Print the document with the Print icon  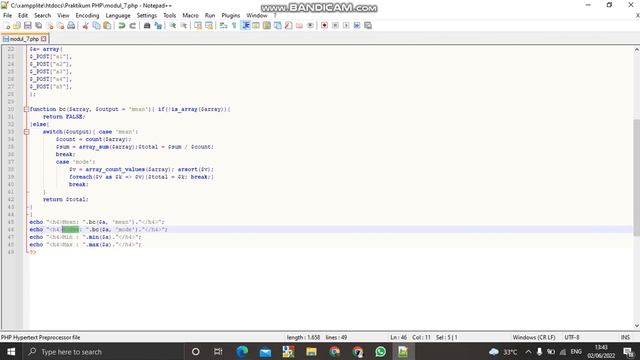[71, 26]
